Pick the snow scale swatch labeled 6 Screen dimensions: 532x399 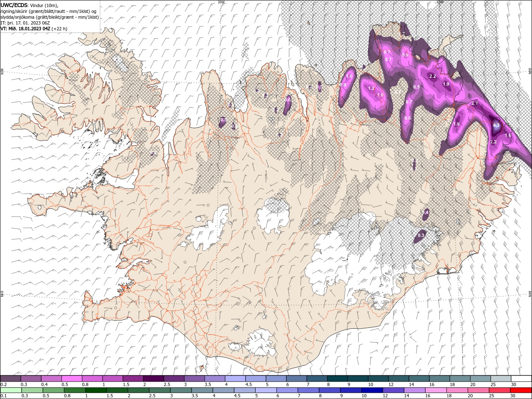[x=297, y=379]
